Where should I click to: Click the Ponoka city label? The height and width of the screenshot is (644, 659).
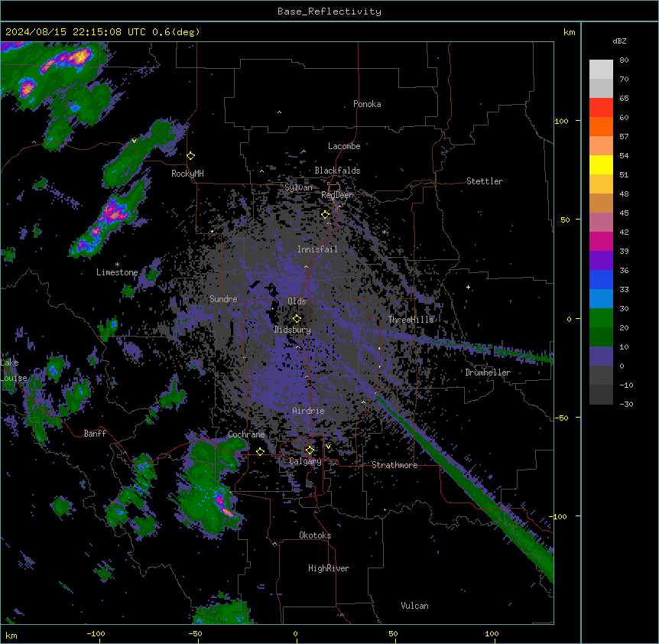(x=367, y=104)
